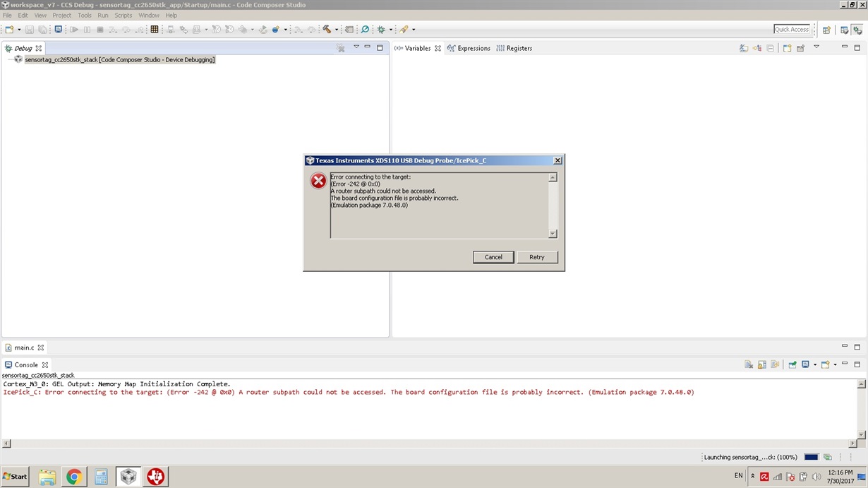Open the Variables view menu triangle

tap(816, 47)
